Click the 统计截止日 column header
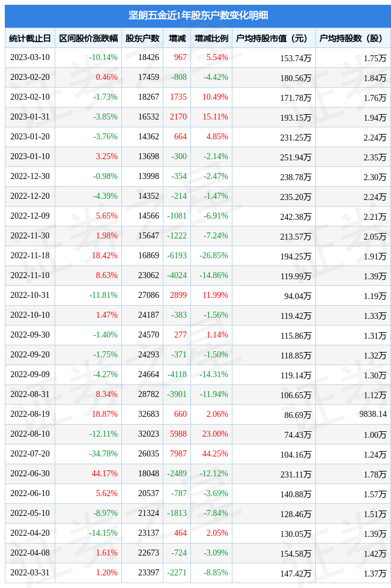 pos(30,38)
